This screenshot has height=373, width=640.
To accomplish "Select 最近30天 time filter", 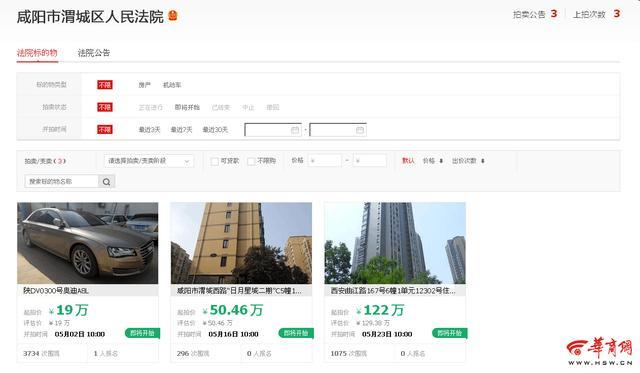I will coord(215,130).
